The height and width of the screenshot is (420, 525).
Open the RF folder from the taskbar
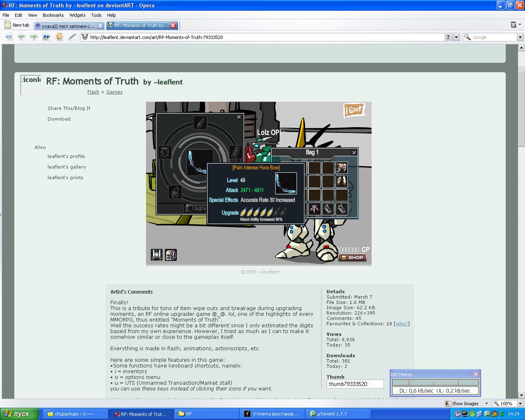point(207,414)
